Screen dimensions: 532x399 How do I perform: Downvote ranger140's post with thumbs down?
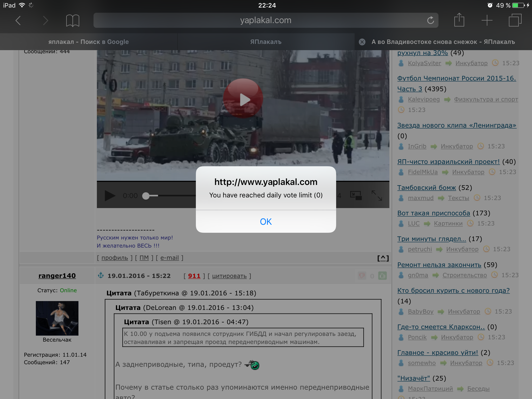point(362,276)
